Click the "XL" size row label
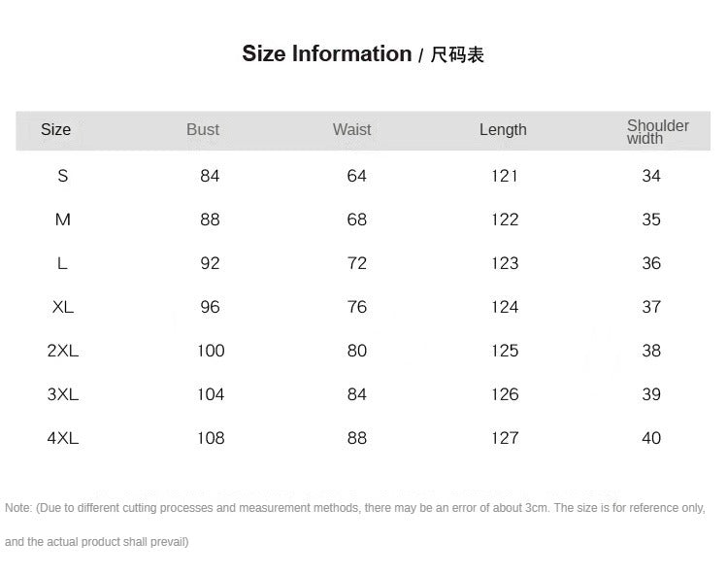Screen dimensions: 728x575 click(63, 307)
